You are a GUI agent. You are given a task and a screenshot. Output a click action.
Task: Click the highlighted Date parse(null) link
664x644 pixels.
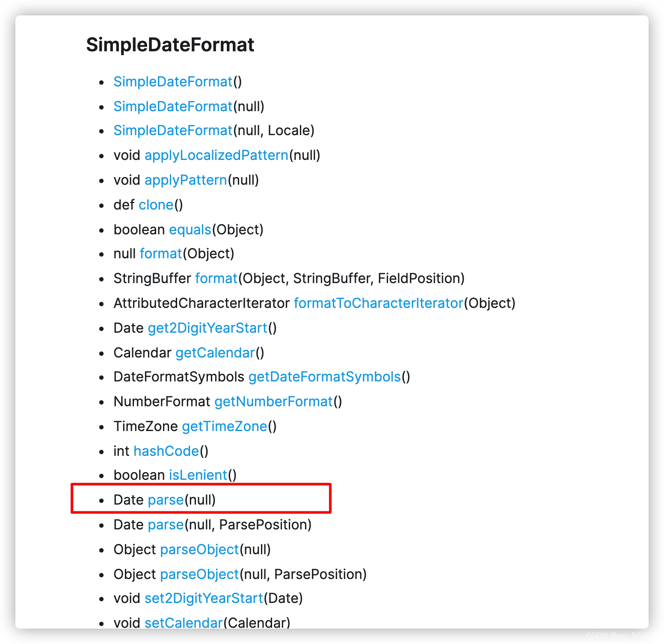[x=166, y=500]
